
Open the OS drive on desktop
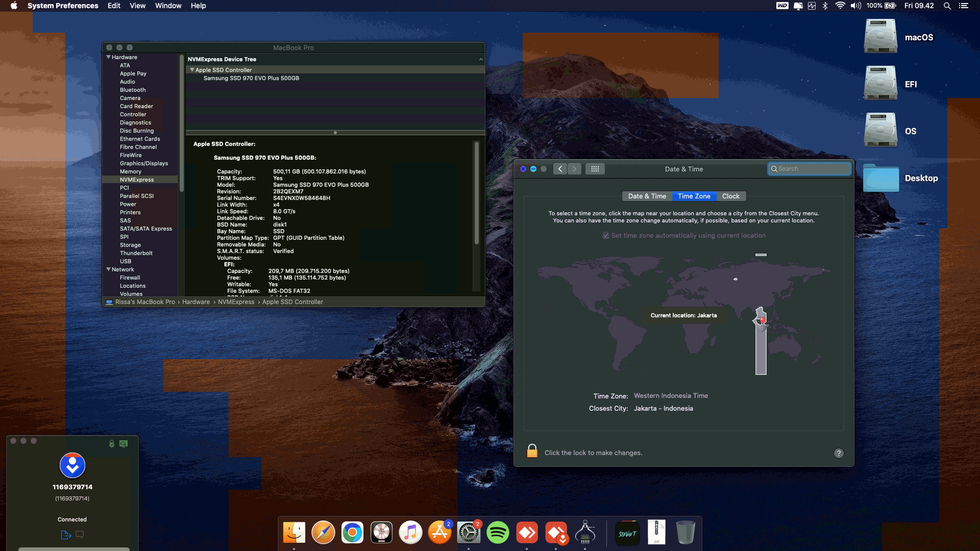[x=880, y=130]
